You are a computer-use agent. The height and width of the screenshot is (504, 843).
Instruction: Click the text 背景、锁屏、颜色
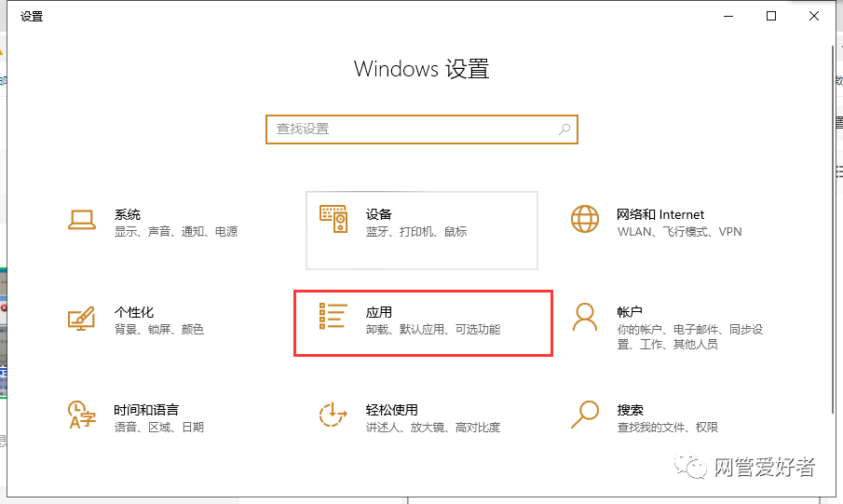(159, 329)
